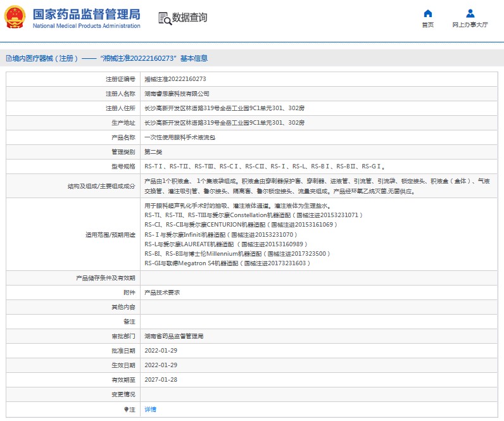
Task: Click the 首页 house icon
Action: point(428,13)
